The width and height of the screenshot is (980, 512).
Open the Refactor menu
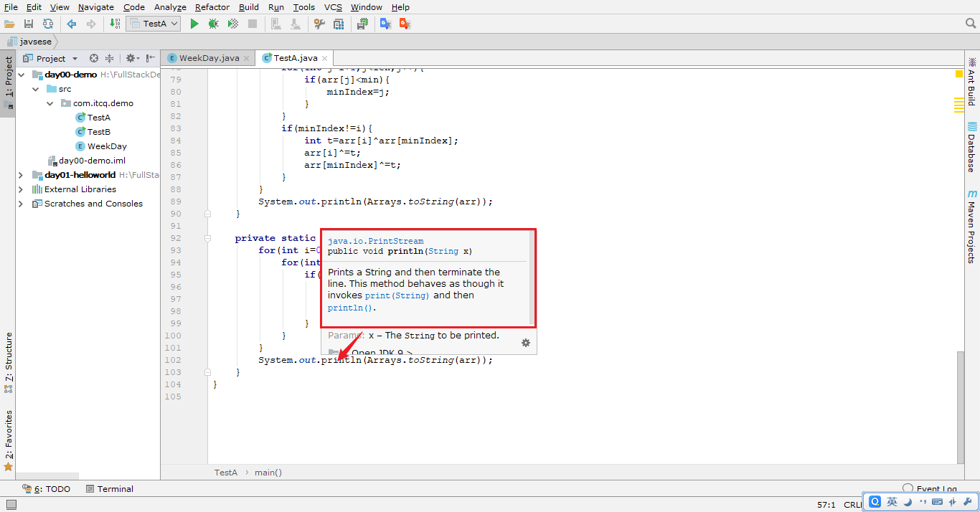211,6
